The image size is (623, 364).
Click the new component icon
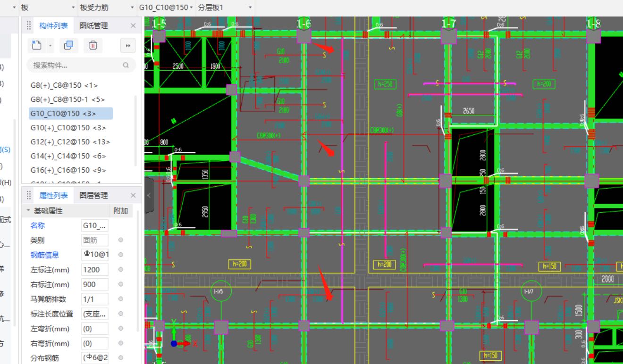point(37,45)
